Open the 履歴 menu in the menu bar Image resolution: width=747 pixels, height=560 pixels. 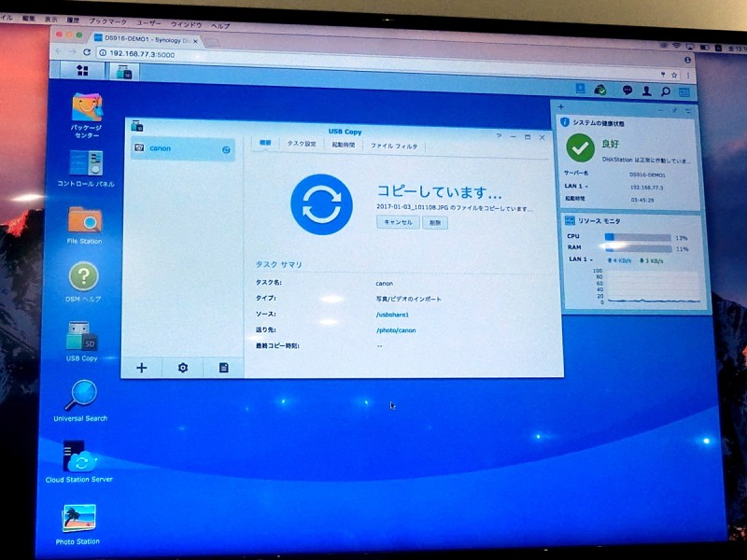pyautogui.click(x=73, y=20)
